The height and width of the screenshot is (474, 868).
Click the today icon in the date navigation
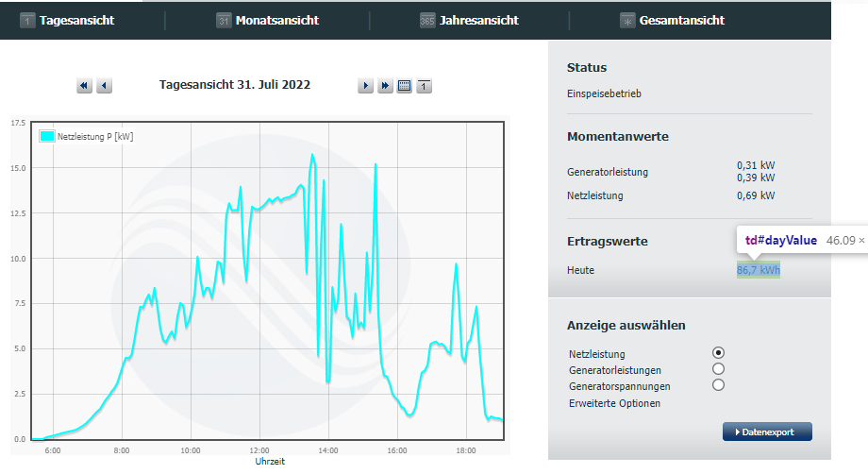click(424, 86)
